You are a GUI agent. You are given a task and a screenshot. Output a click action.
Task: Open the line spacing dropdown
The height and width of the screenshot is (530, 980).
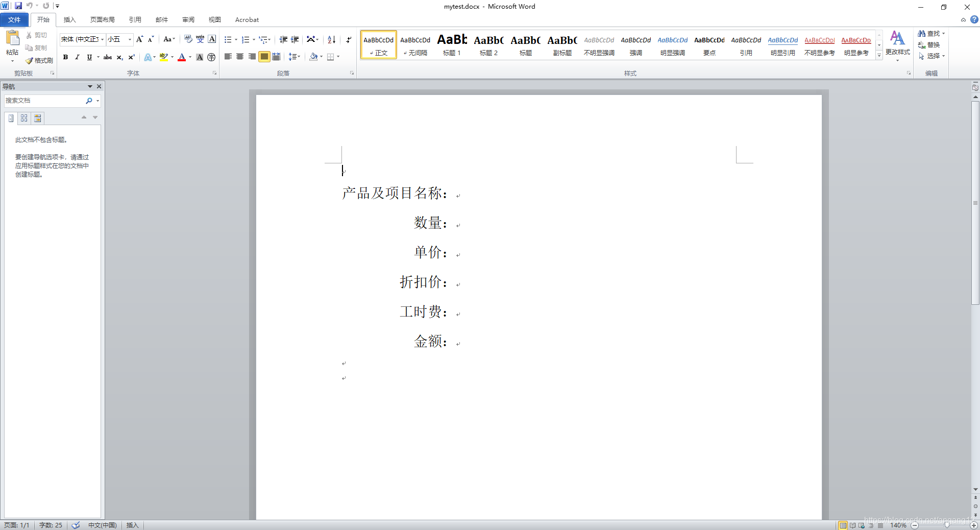295,57
